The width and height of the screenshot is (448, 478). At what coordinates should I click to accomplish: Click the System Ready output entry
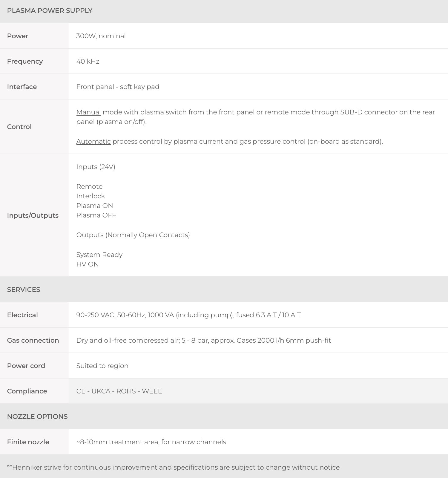pyautogui.click(x=99, y=255)
